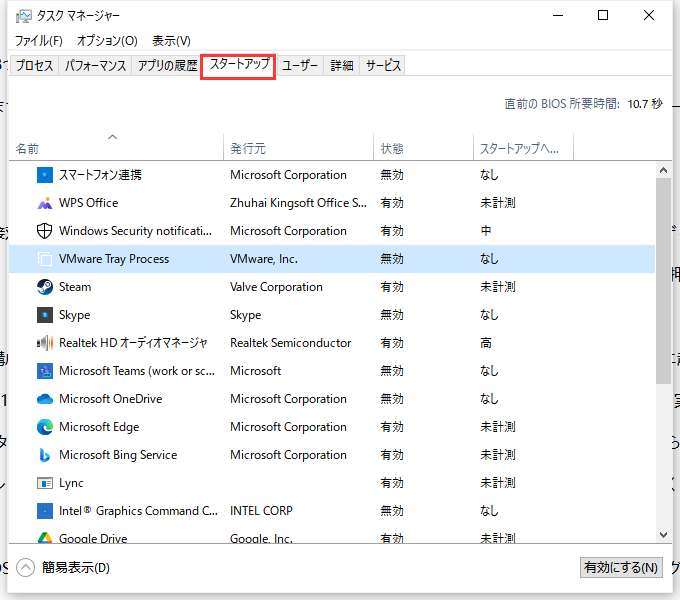Screen dimensions: 680x600
Task: Select the Windows Security notificati... entry
Action: tap(135, 231)
